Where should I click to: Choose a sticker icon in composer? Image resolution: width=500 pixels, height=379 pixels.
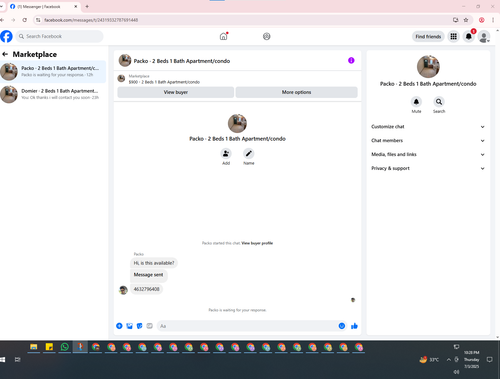139,326
